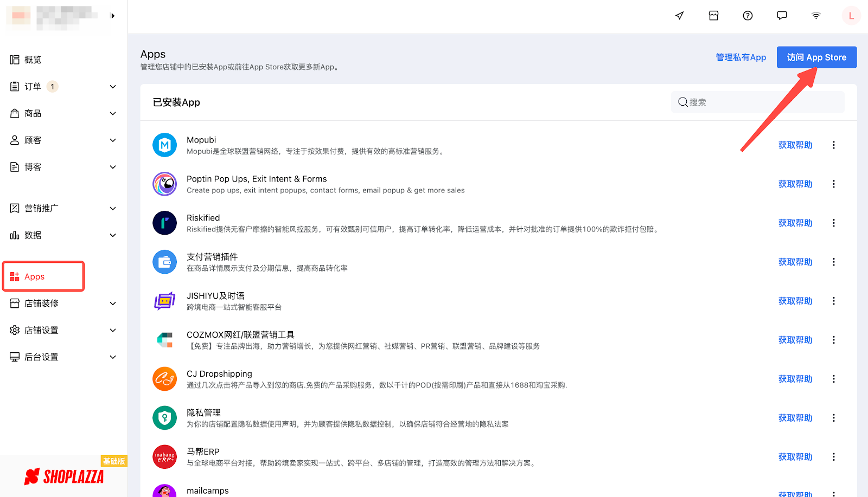Expand the 顾客 menu chevron
The image size is (868, 497).
113,140
